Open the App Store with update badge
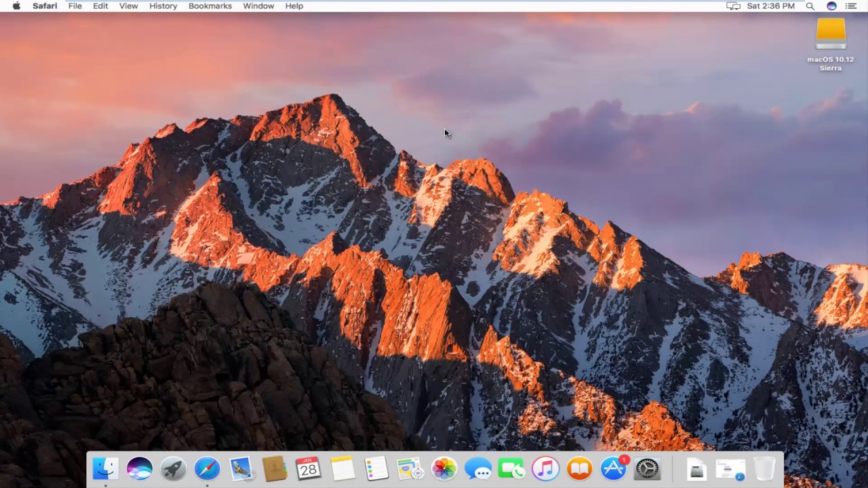This screenshot has height=488, width=868. (x=614, y=468)
